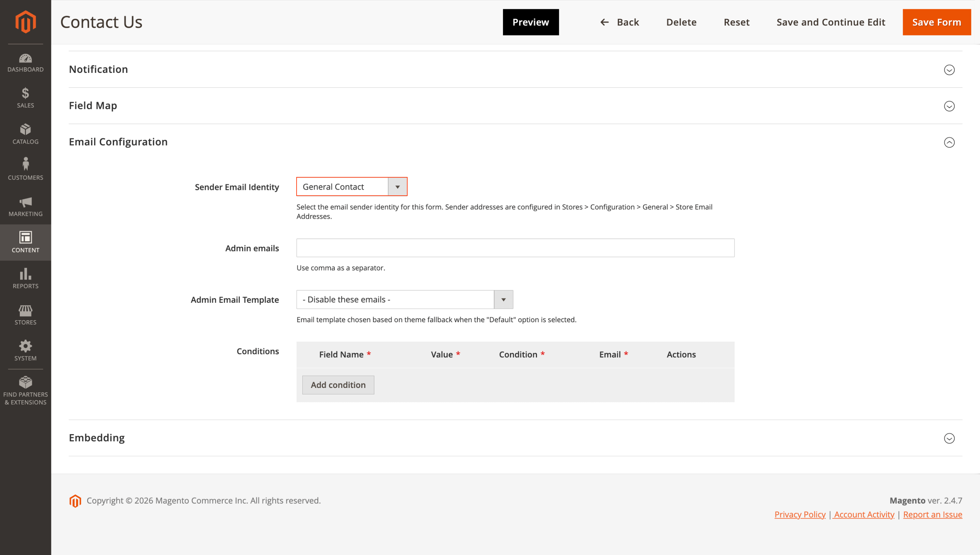Focus the Admin emails input field
This screenshot has width=980, height=555.
[x=515, y=248]
